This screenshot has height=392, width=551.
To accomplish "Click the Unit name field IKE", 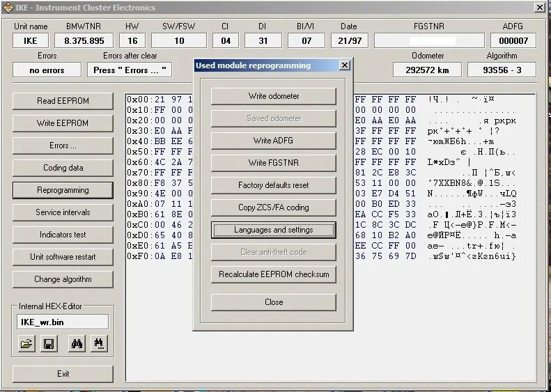I will [31, 41].
